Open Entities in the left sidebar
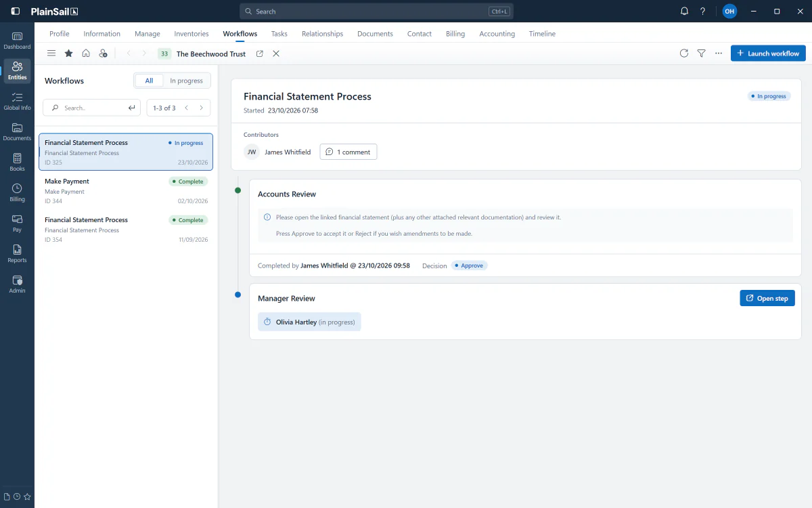The height and width of the screenshot is (508, 812). click(17, 71)
